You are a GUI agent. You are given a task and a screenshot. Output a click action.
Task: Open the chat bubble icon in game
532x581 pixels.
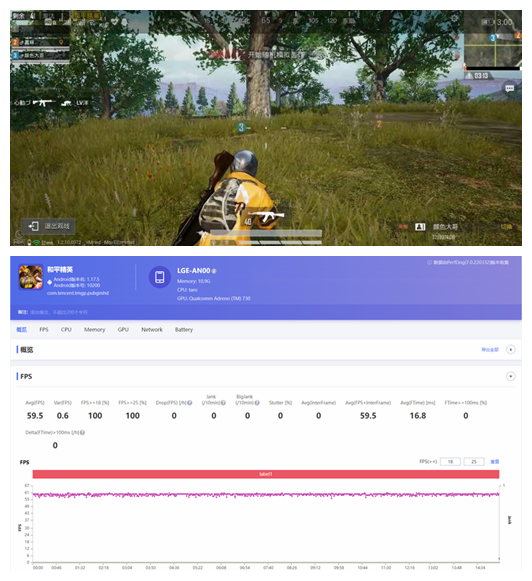tap(510, 88)
